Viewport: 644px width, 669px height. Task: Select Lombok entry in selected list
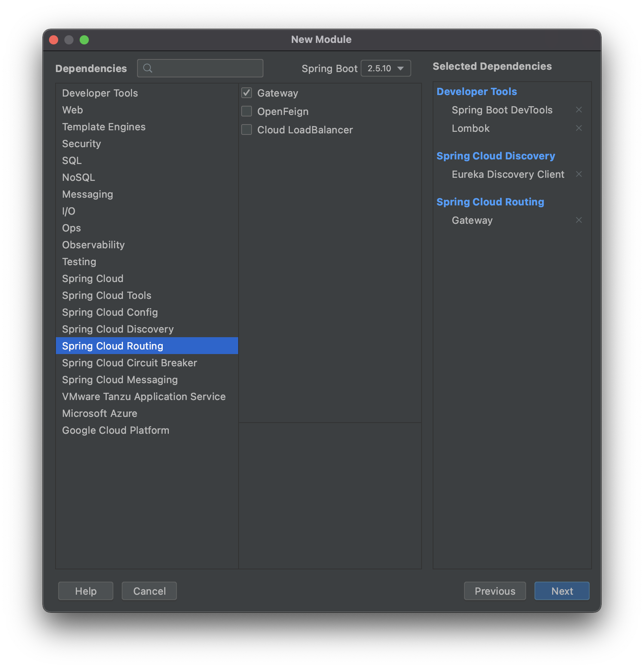(471, 128)
